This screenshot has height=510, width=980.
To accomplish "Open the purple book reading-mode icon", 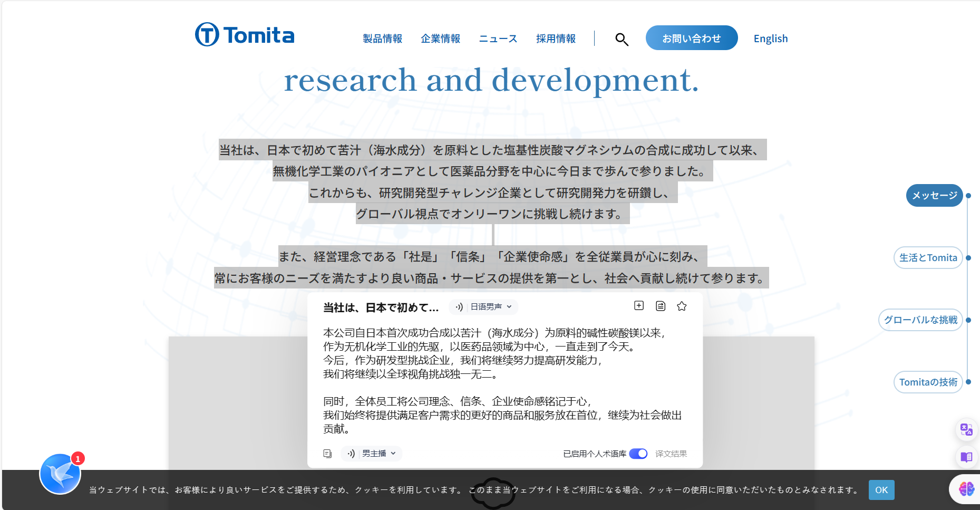I will click(x=966, y=457).
